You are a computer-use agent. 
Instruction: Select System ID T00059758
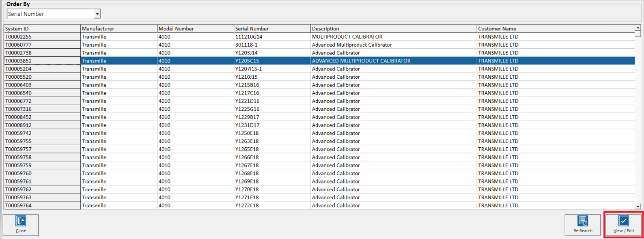[42, 157]
